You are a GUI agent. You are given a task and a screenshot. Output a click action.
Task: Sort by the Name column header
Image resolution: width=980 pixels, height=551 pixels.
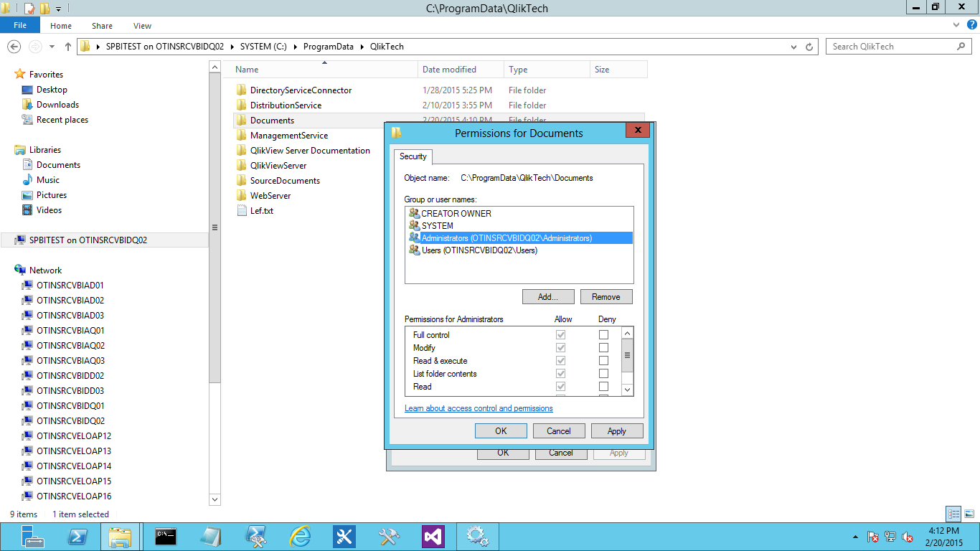pyautogui.click(x=320, y=70)
